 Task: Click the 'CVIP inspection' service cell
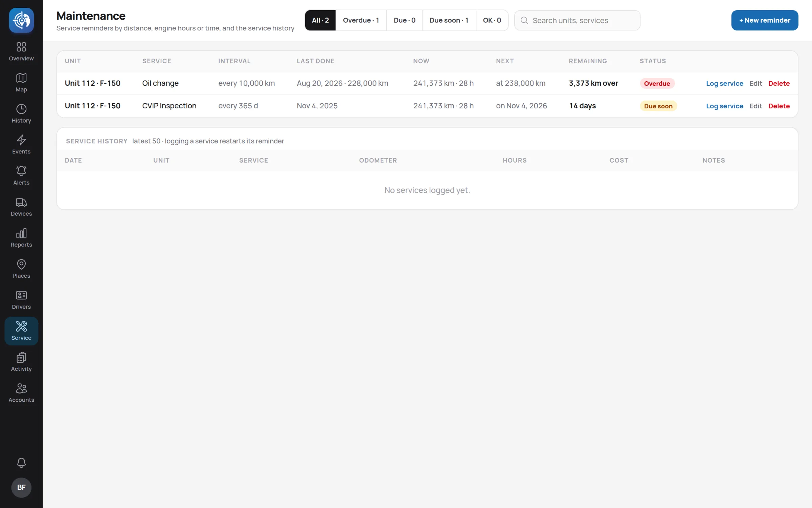pyautogui.click(x=169, y=106)
